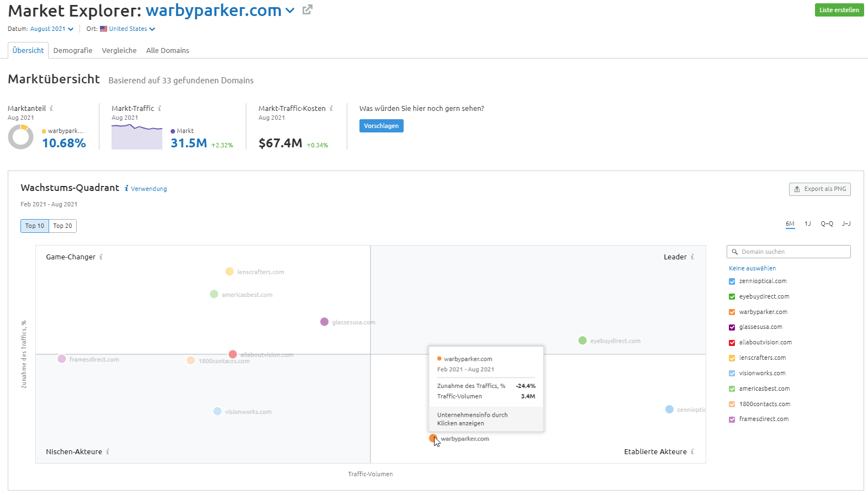Image resolution: width=868 pixels, height=495 pixels.
Task: Click the search magnifier icon in Domain suchen
Action: click(x=735, y=252)
